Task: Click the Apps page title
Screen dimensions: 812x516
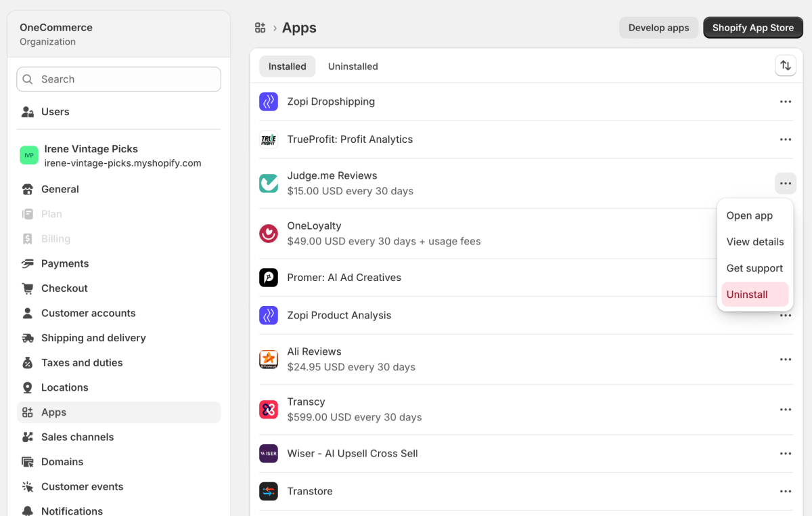Action: [299, 28]
